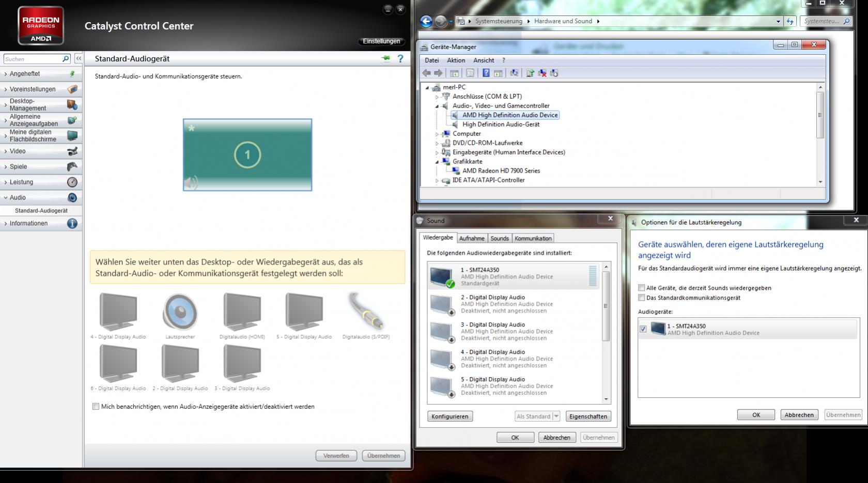Open properties icon in Geräte-Manager toolbar
The image size is (868, 483).
pos(470,73)
